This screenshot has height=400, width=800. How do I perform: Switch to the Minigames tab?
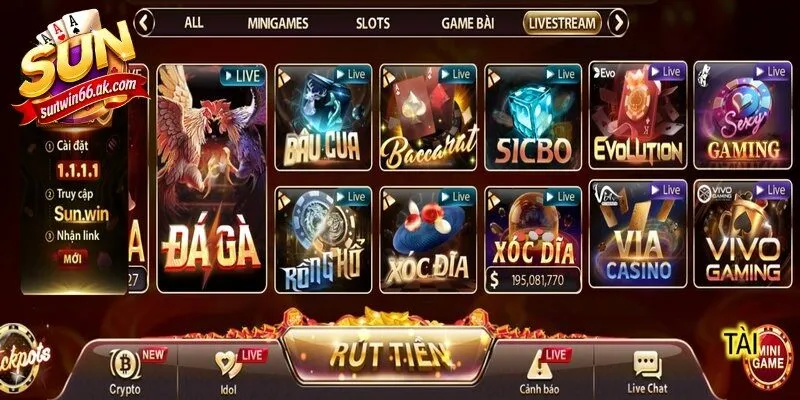coord(278,23)
